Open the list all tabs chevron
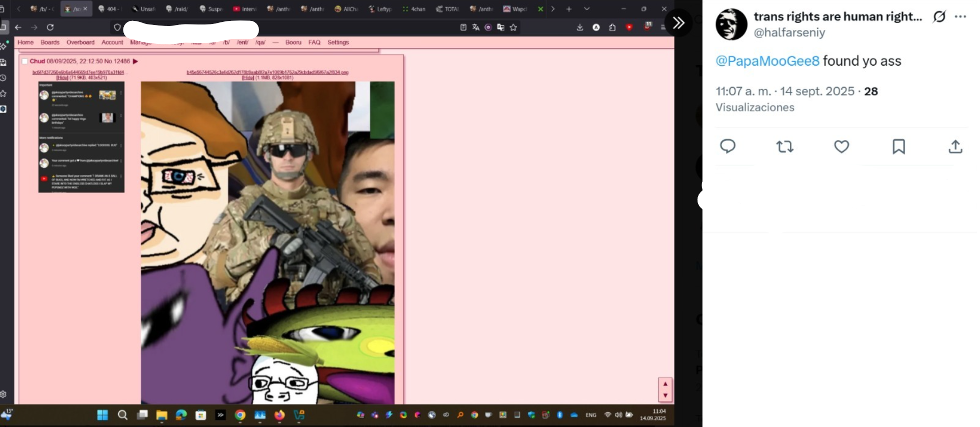 587,9
